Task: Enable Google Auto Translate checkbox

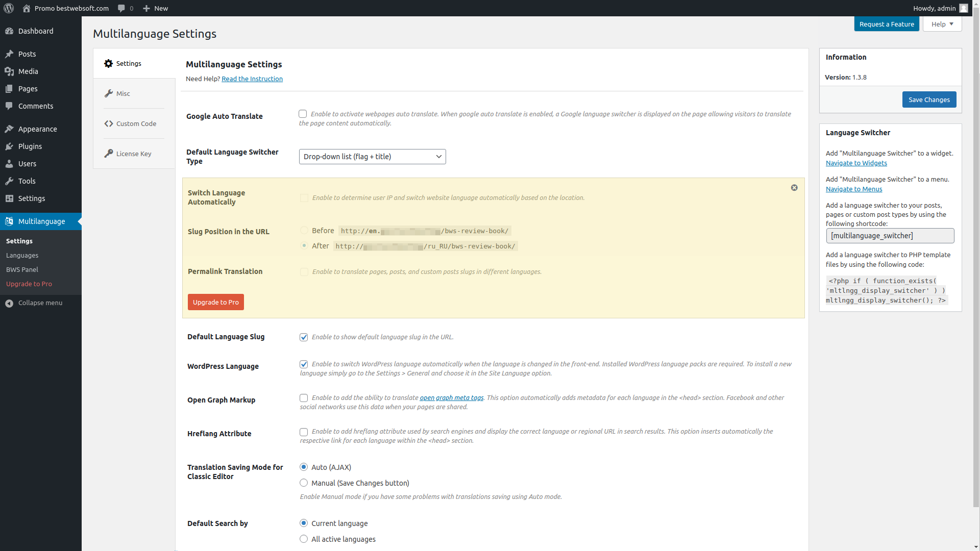Action: click(303, 114)
